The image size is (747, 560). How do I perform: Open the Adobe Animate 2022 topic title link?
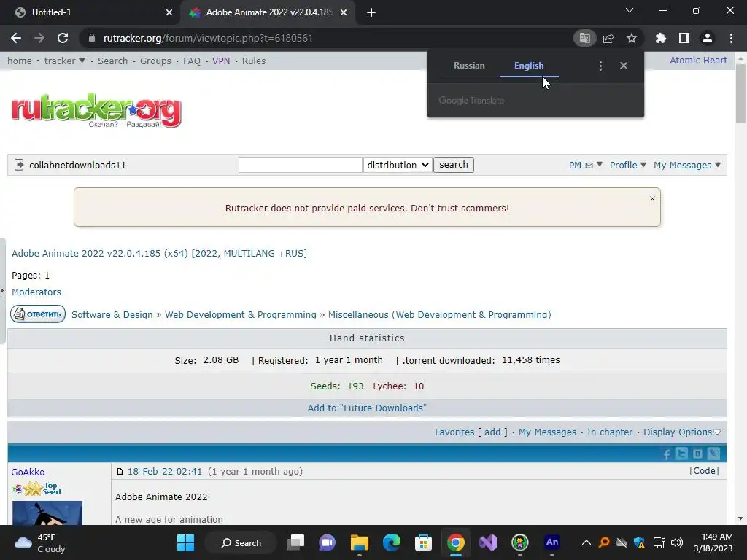(x=159, y=253)
